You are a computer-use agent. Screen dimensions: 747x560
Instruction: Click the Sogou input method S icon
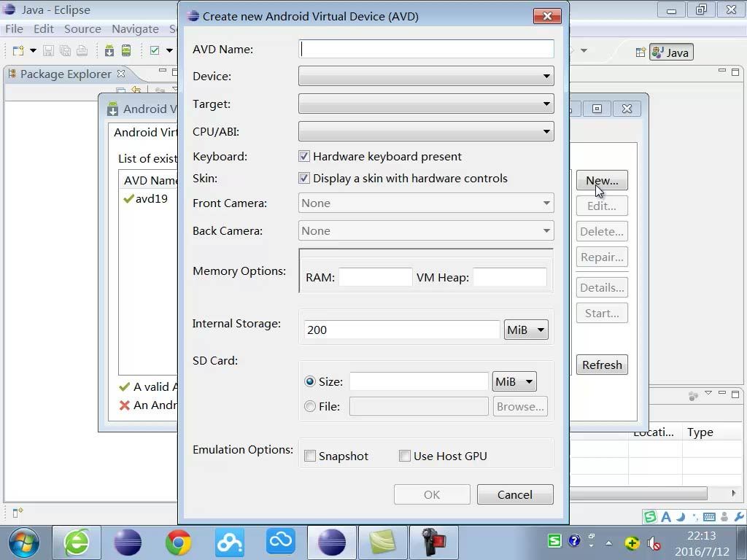coord(650,517)
